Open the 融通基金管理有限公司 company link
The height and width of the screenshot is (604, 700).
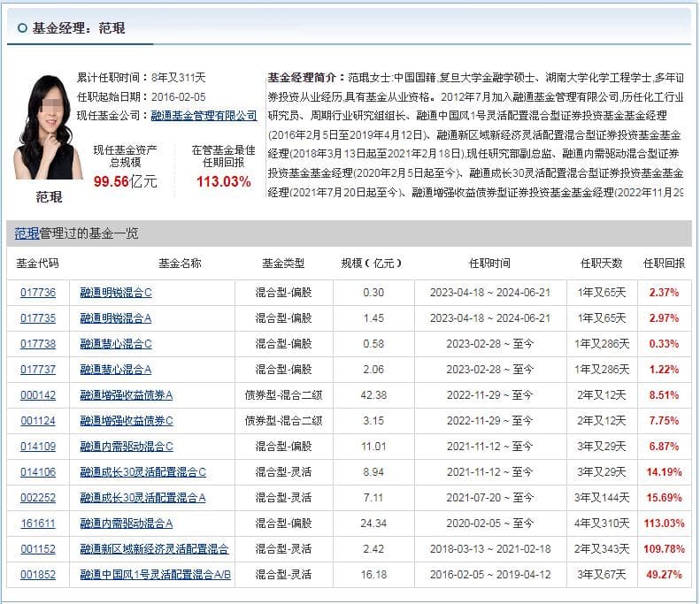204,115
